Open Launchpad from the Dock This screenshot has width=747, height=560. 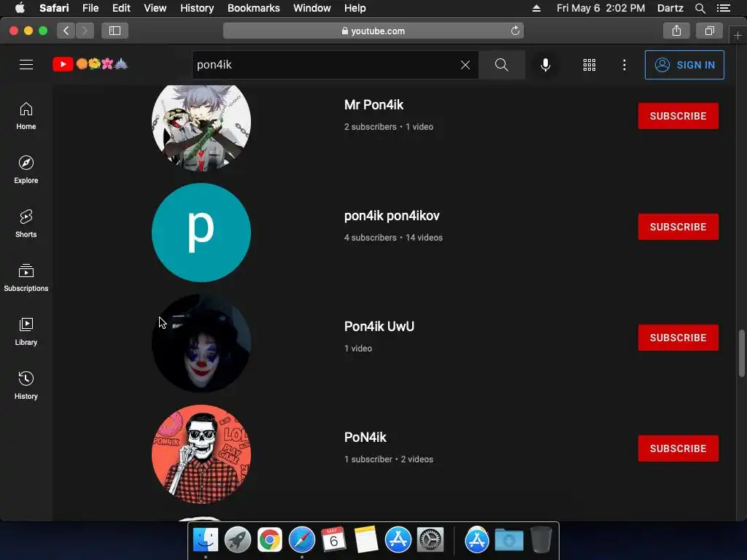pos(237,540)
